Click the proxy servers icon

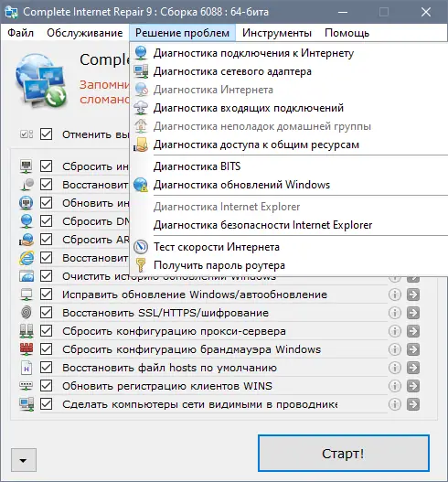pos(27,331)
